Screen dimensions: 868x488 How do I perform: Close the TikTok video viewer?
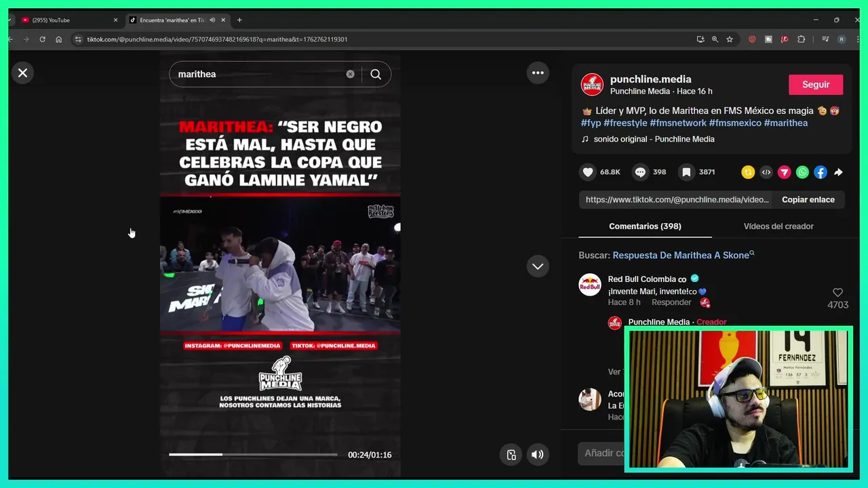(22, 73)
